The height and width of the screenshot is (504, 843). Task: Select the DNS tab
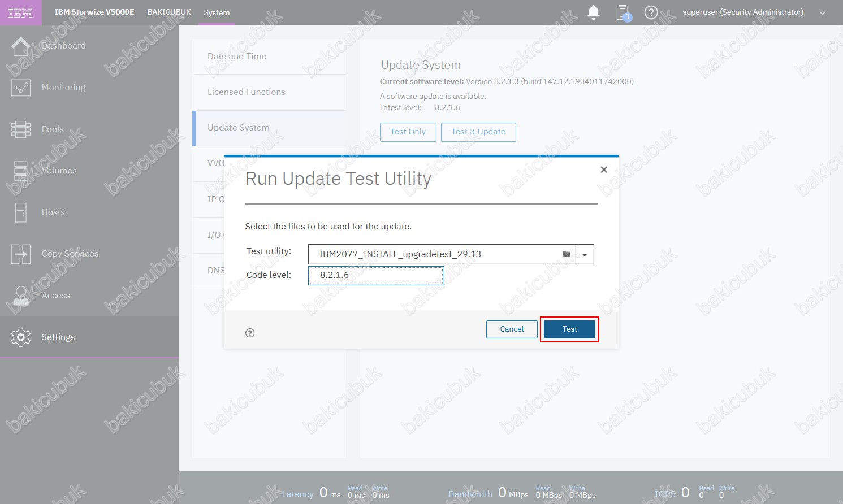coord(216,271)
